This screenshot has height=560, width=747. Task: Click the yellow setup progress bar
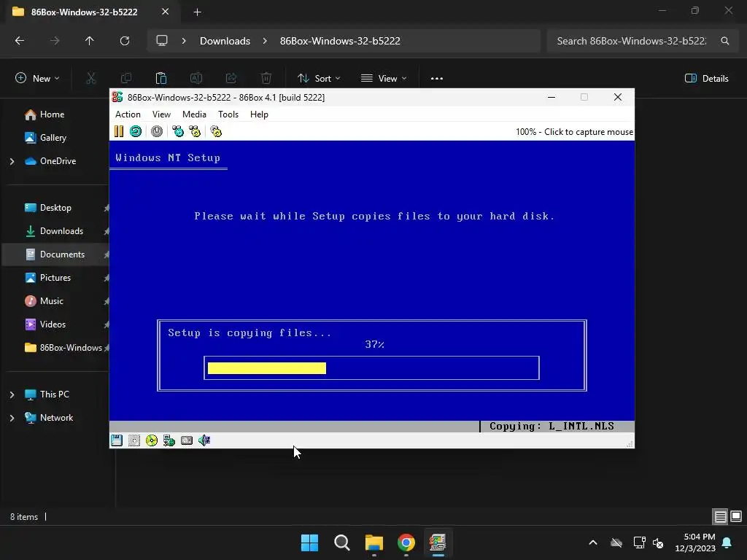click(x=267, y=368)
